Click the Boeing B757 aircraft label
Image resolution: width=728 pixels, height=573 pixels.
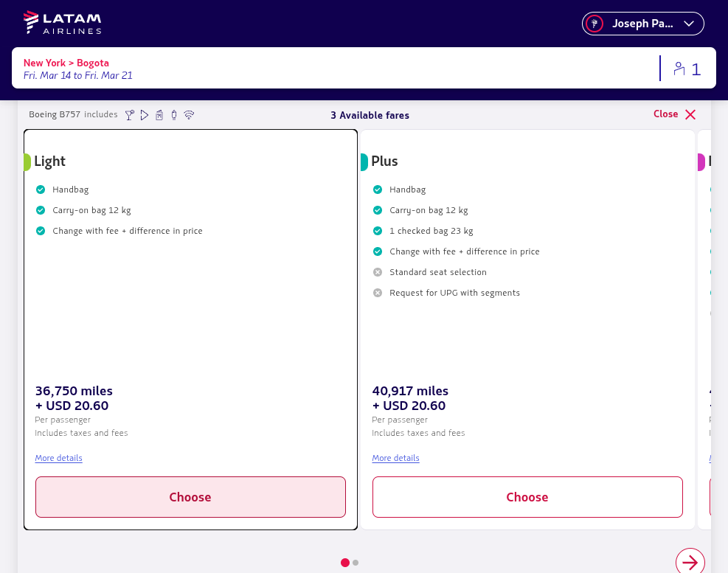pos(55,114)
